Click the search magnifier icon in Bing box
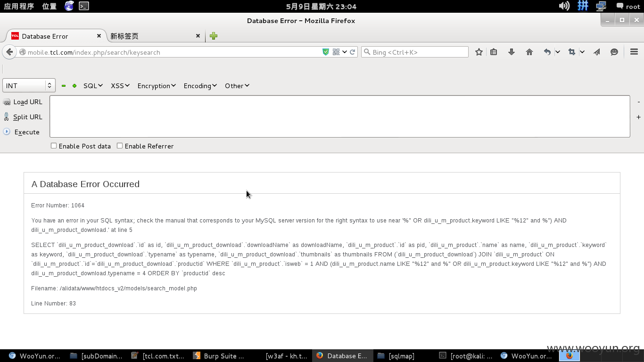 [x=366, y=52]
